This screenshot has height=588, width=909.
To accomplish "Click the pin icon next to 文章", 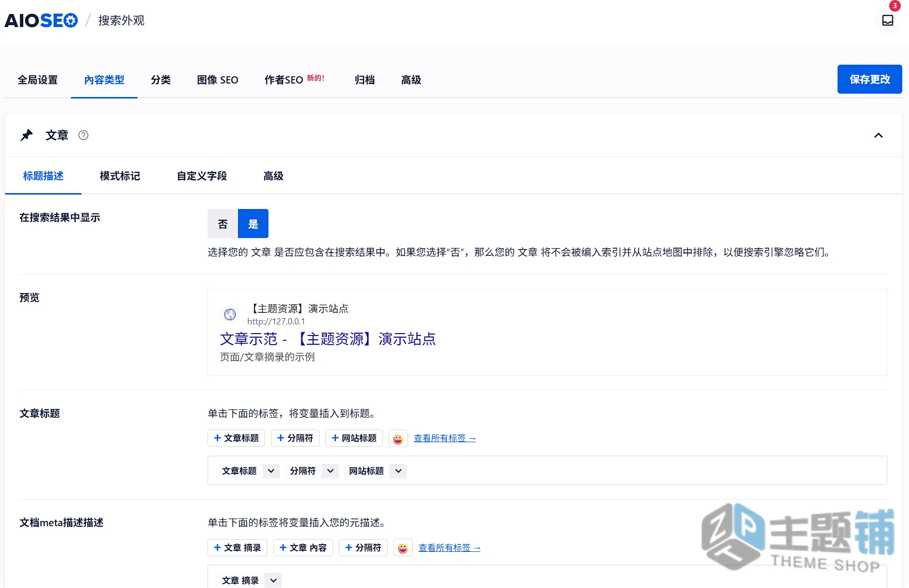I will tap(27, 135).
